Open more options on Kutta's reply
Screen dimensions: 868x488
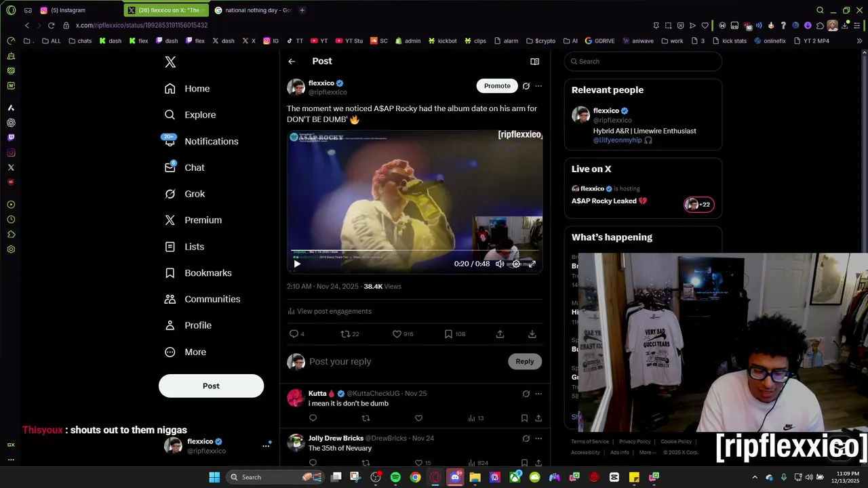coord(538,394)
